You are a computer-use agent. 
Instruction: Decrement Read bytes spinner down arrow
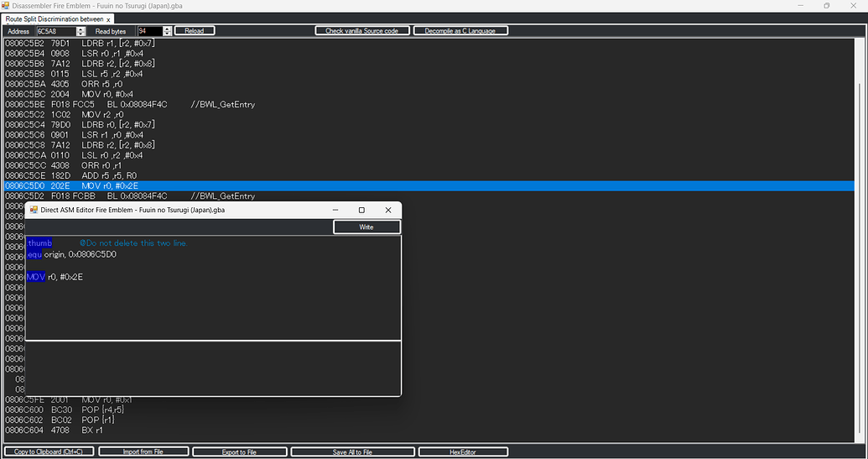(168, 34)
